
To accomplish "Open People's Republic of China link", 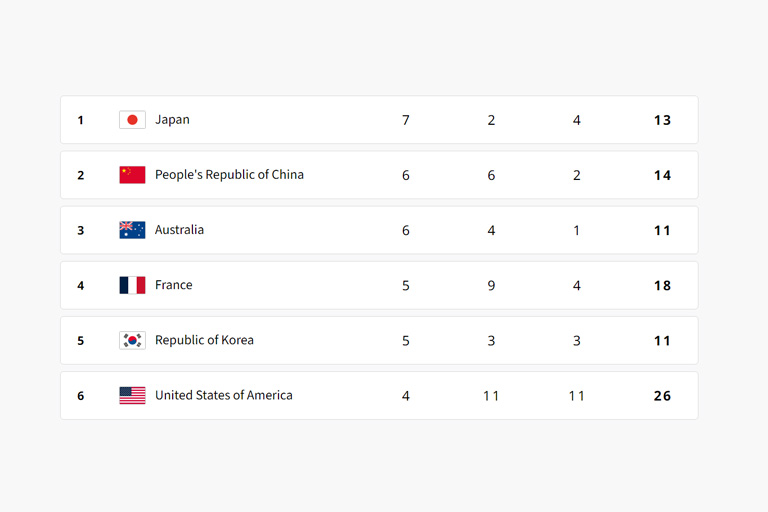I will (229, 175).
